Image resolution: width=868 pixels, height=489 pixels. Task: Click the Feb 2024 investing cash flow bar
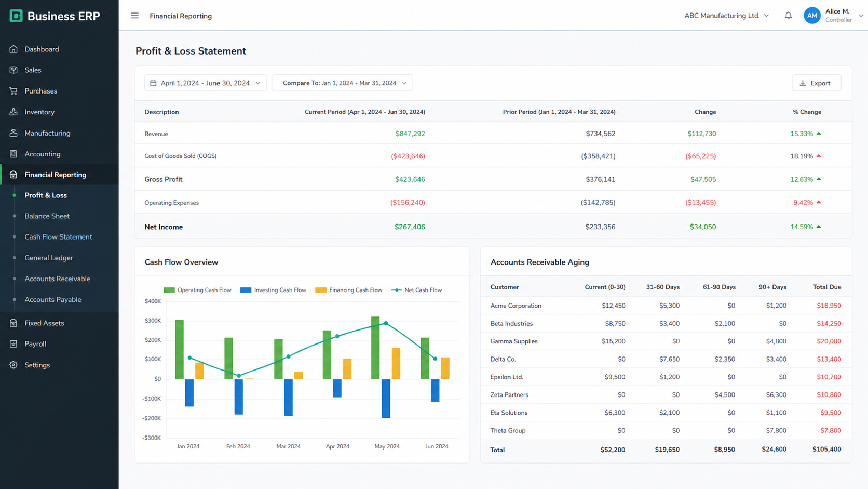point(239,397)
